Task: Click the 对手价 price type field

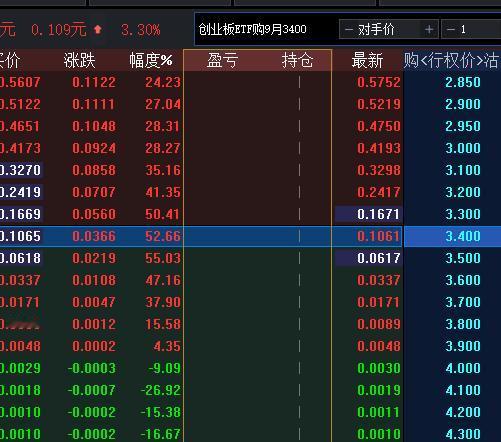Action: 389,29
